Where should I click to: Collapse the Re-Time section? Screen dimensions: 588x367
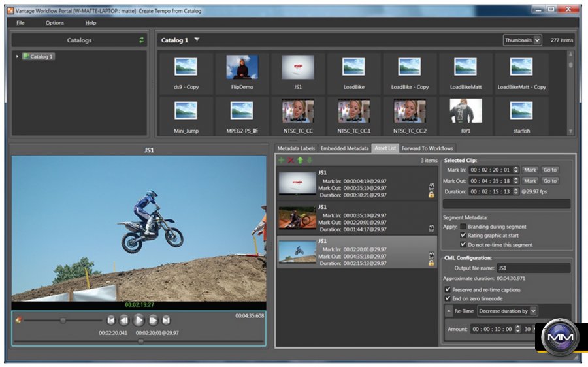(x=449, y=311)
